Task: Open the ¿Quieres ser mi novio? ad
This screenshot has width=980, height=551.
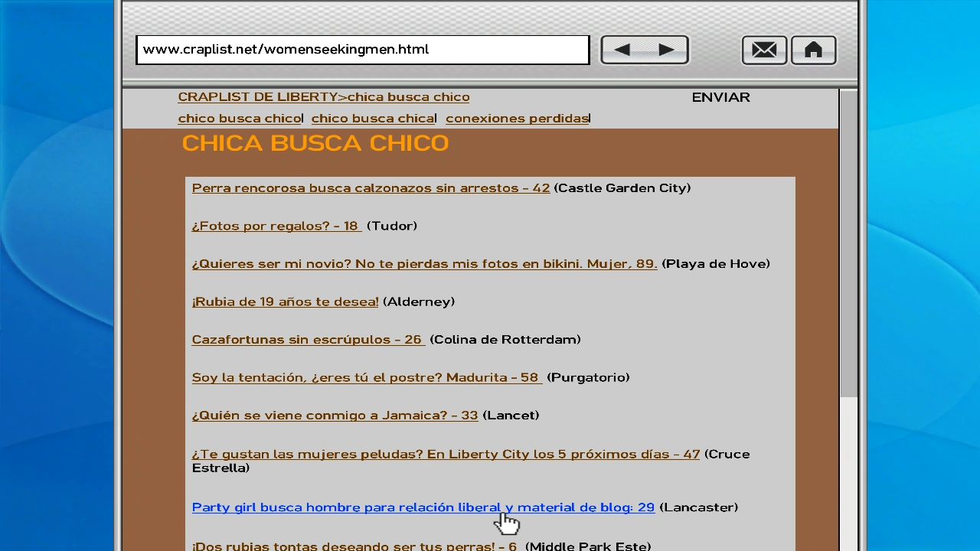Action: point(424,264)
